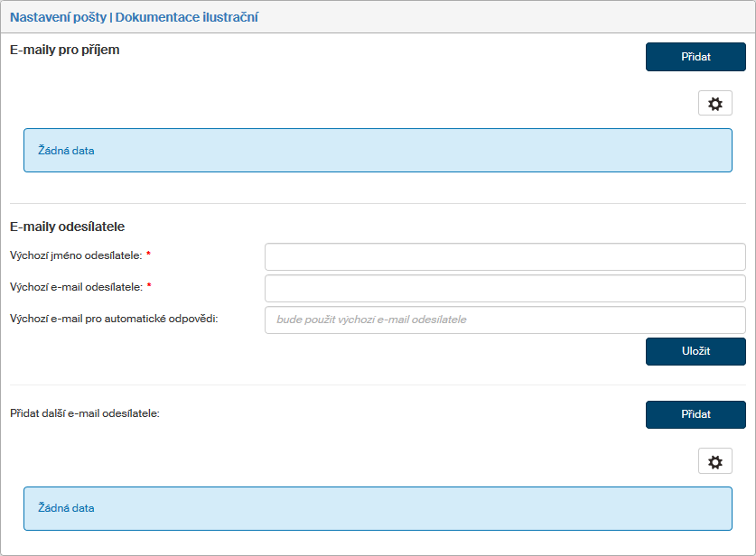Click the Nastavení pošty title text

(x=58, y=17)
